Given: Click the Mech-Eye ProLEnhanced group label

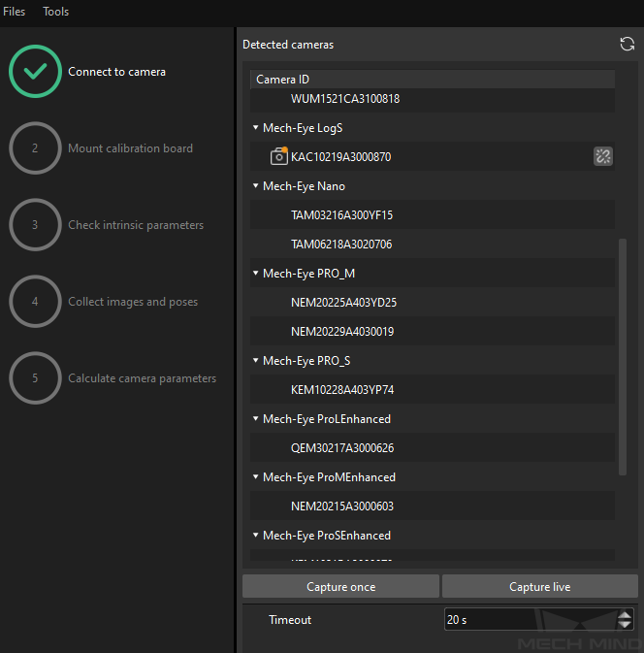Looking at the screenshot, I should pos(327,419).
